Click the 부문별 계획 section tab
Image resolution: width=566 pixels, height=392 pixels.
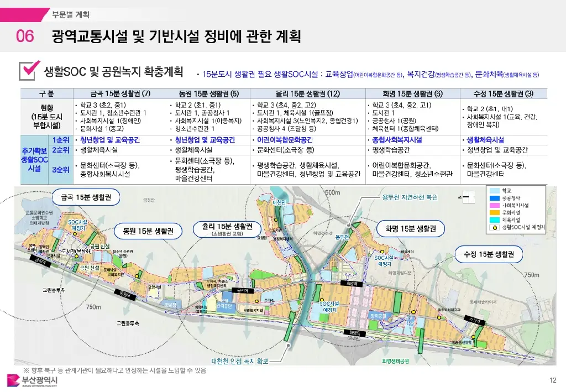[70, 14]
